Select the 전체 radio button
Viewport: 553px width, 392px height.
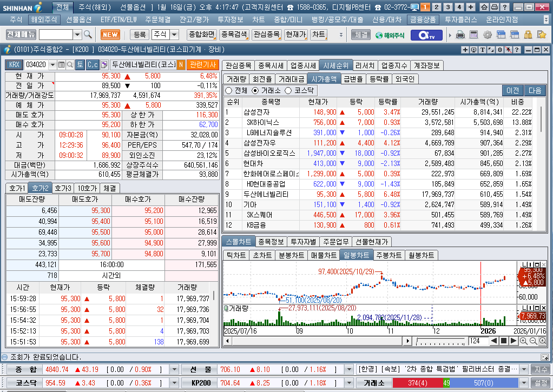pyautogui.click(x=228, y=91)
